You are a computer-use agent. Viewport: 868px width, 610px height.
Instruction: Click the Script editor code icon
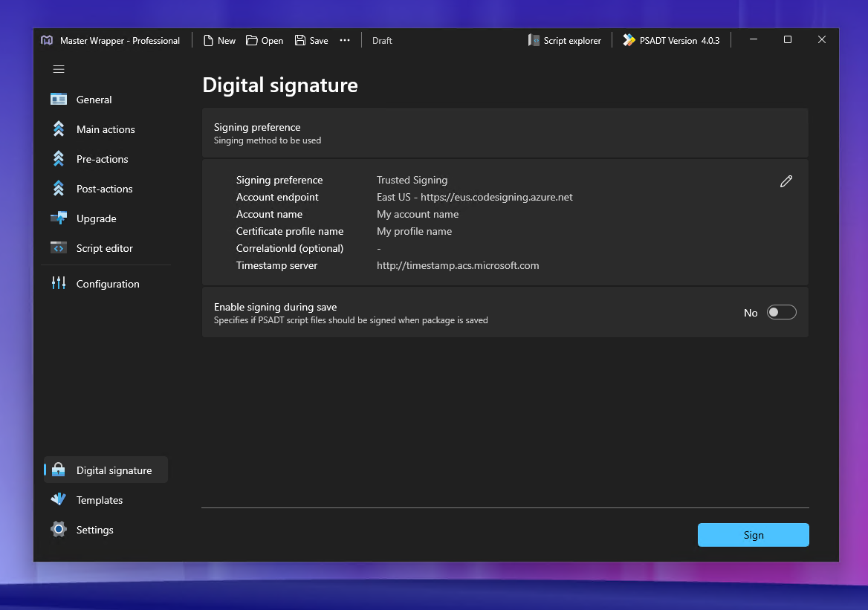59,248
